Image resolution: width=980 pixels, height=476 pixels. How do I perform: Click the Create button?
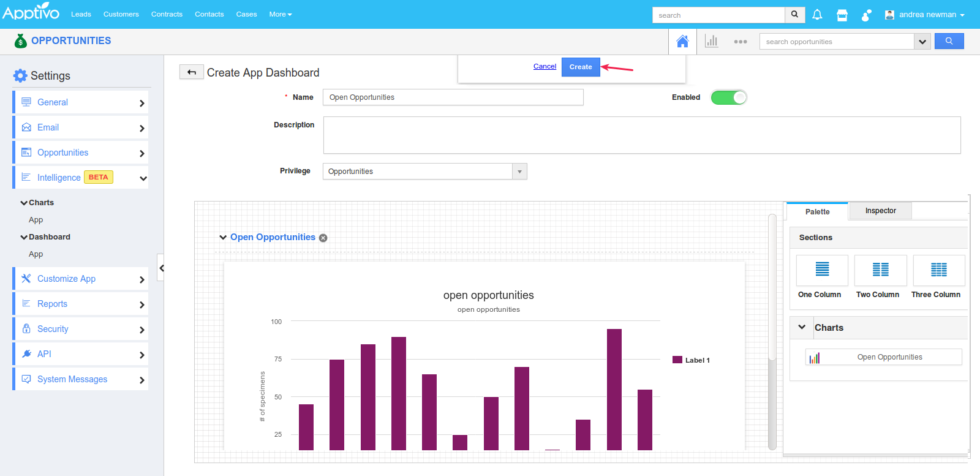click(x=580, y=67)
